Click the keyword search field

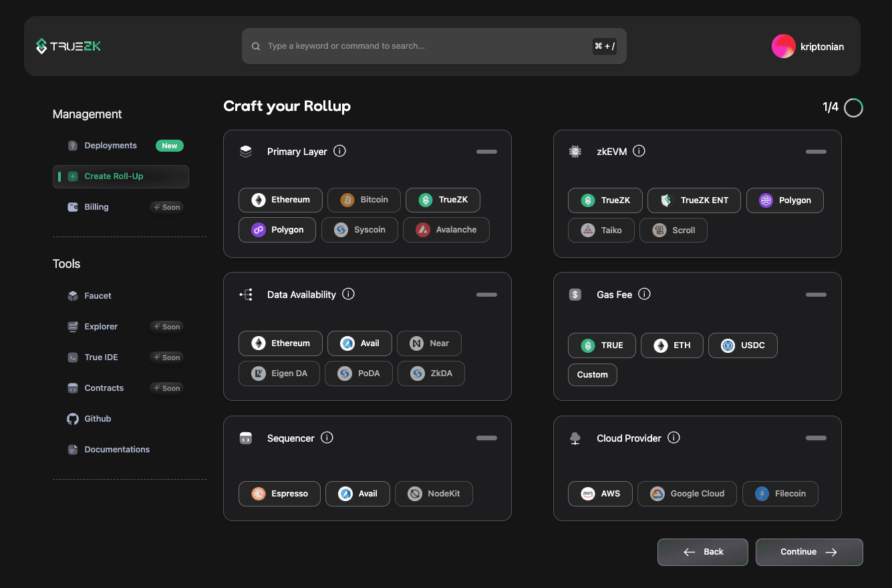(434, 46)
